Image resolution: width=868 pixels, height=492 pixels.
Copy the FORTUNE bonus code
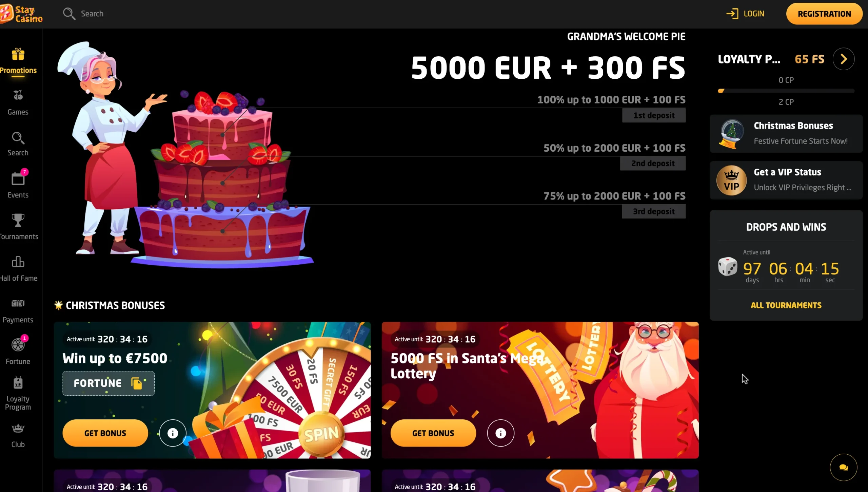[137, 383]
